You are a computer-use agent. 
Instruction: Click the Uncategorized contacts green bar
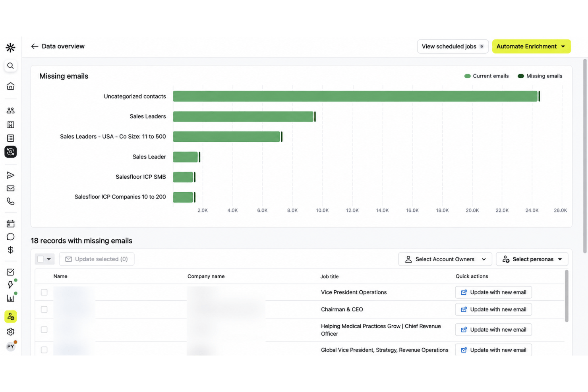(x=355, y=96)
